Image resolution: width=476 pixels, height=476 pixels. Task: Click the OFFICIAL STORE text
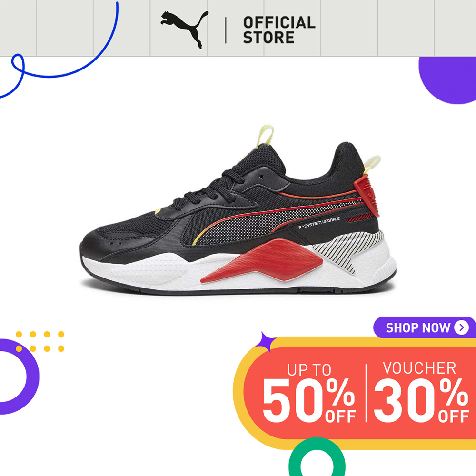coord(279,30)
